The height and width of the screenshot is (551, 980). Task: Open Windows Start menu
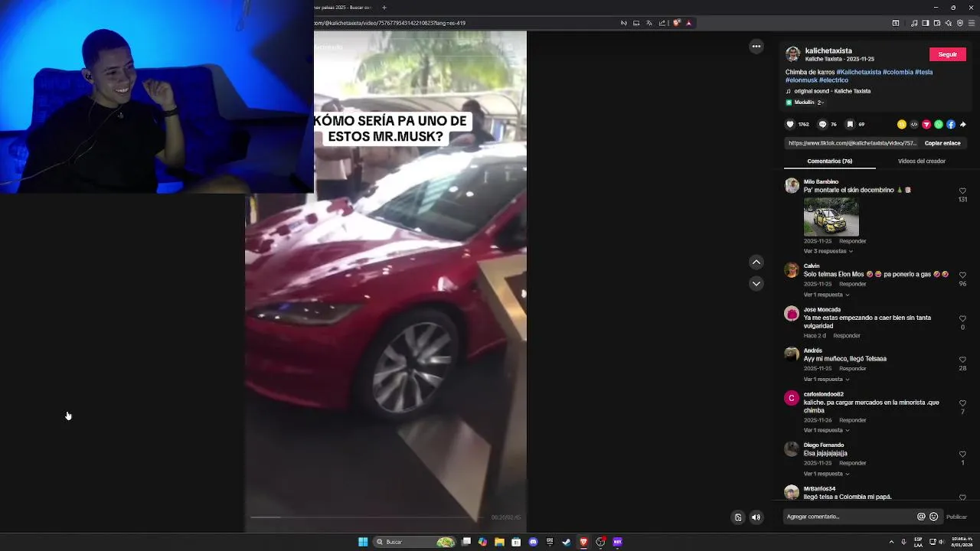[363, 542]
